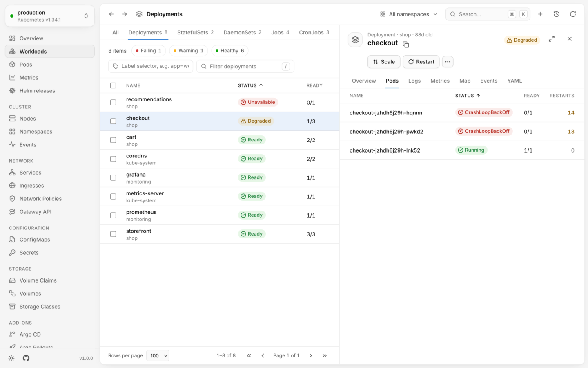Open ConfigMaps
Image resolution: width=588 pixels, height=368 pixels.
tap(50, 240)
